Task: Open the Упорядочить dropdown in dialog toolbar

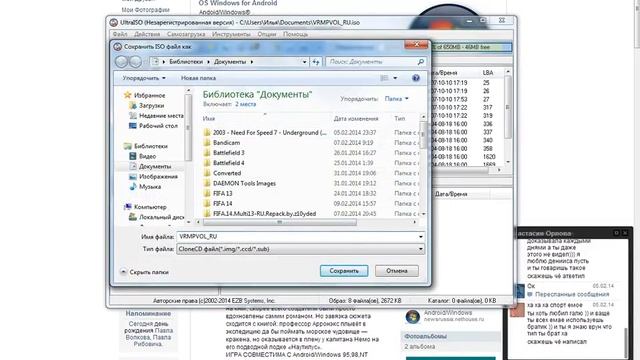Action: point(144,78)
